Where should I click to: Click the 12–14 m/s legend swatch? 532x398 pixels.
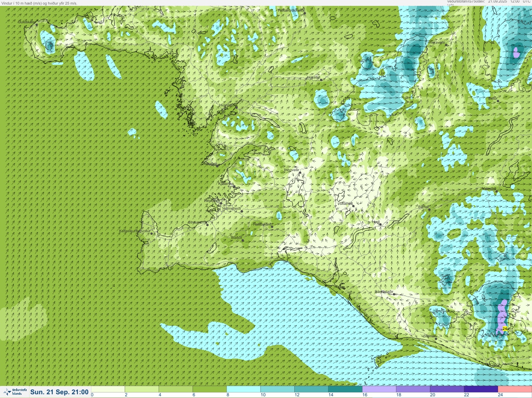[311, 389]
